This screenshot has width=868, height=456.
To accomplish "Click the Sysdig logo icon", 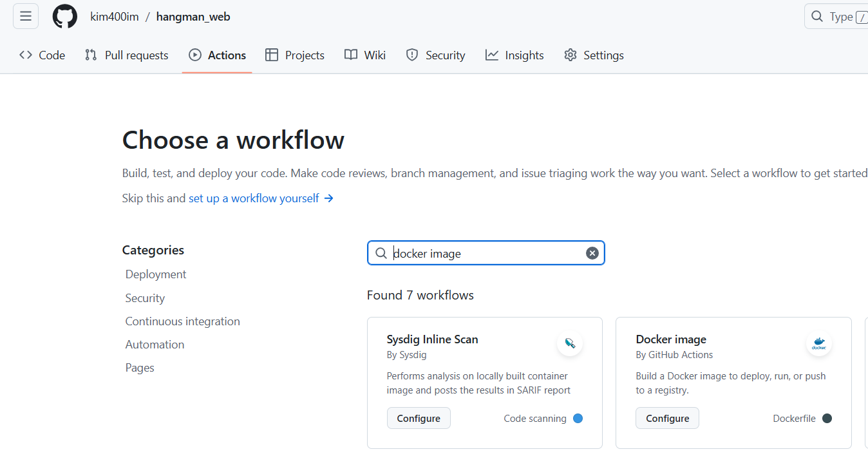I will point(570,343).
